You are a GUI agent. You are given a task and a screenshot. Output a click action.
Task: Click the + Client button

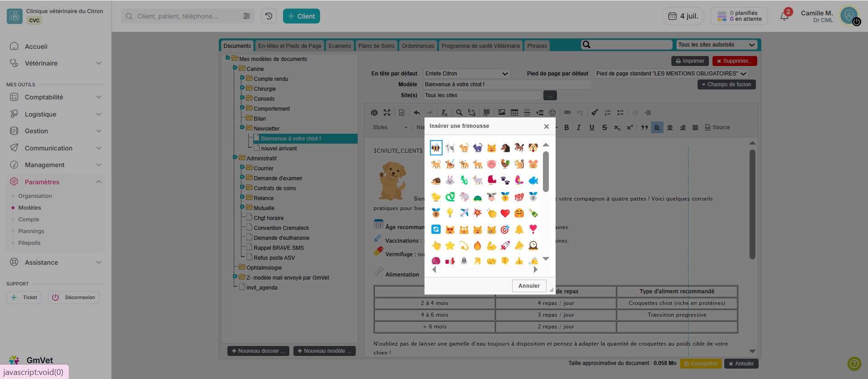[x=302, y=16]
